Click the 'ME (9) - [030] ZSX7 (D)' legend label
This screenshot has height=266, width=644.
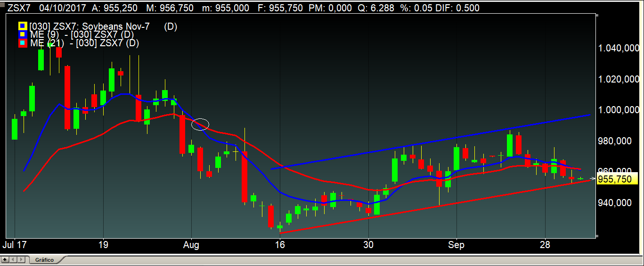coord(82,35)
